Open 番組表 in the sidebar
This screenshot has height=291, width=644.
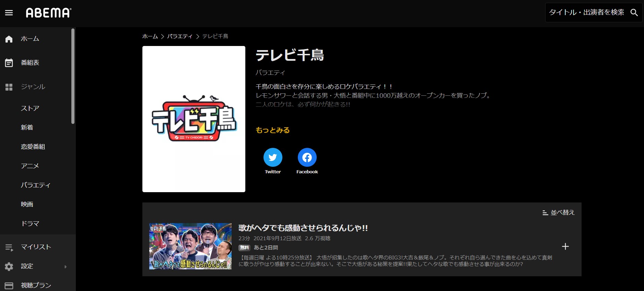tap(30, 62)
